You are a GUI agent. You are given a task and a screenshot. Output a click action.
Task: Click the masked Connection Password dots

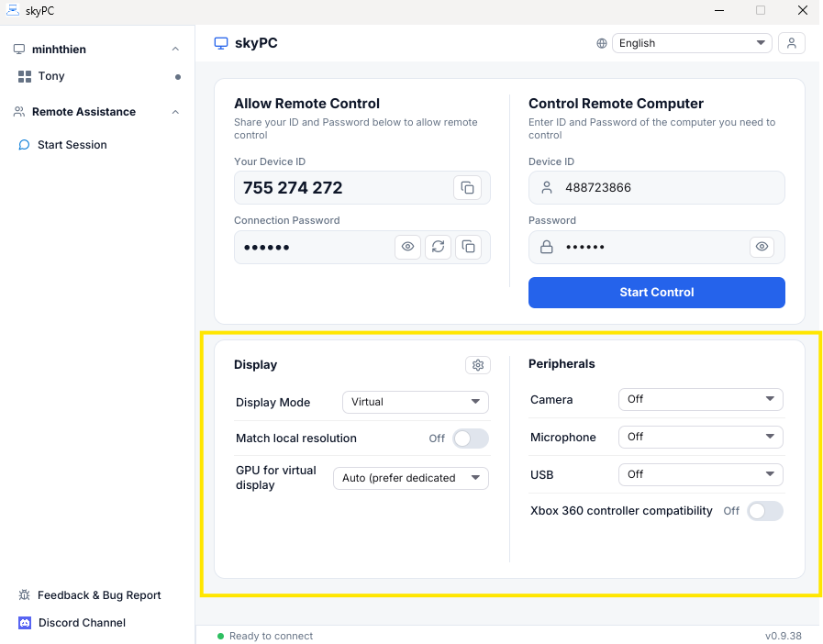pos(267,247)
